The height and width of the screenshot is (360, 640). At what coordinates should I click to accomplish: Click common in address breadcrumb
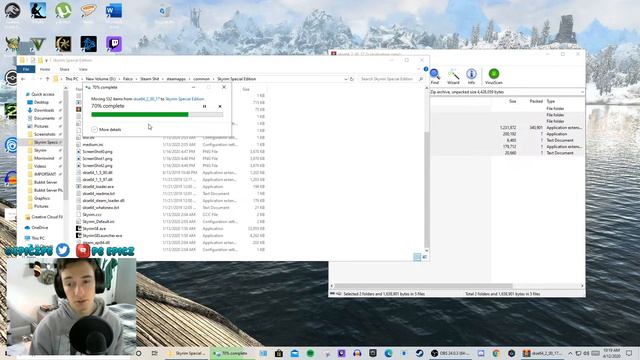pyautogui.click(x=201, y=79)
